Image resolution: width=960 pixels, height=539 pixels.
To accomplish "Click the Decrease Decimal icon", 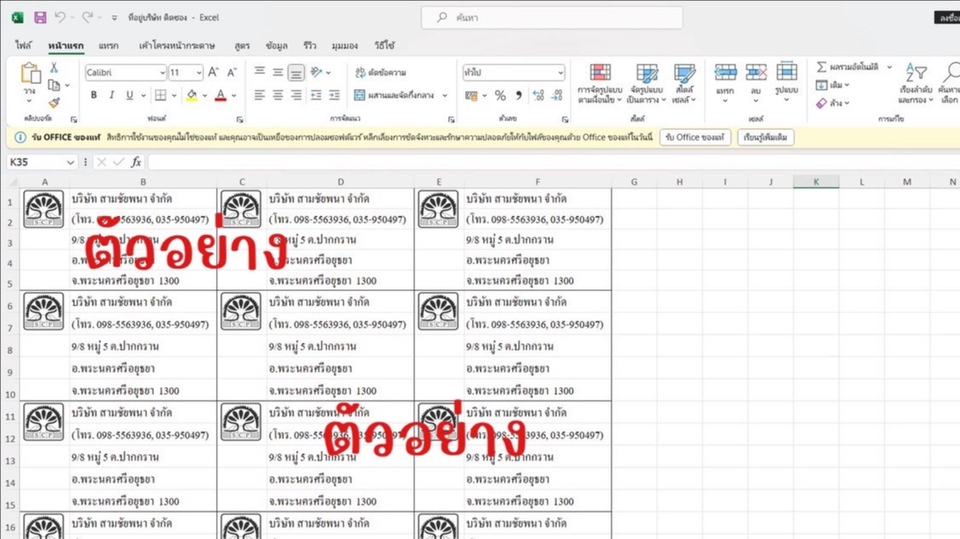I will click(557, 96).
